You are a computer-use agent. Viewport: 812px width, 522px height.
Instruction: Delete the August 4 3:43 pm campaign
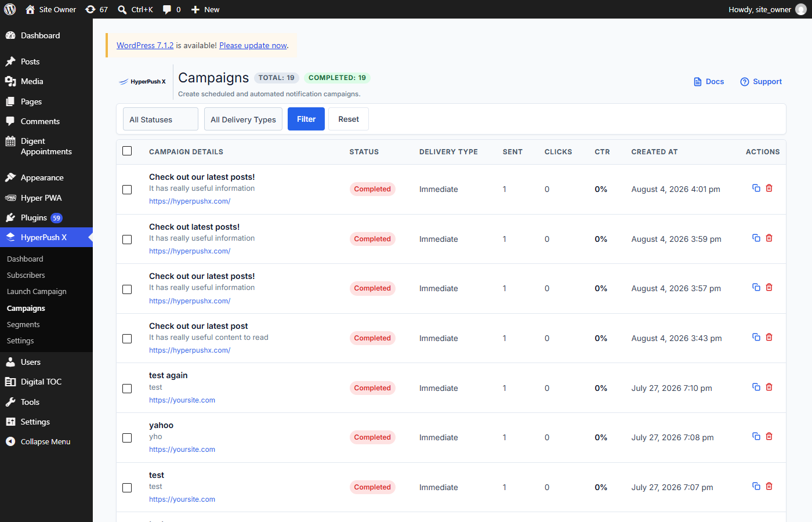coord(769,337)
